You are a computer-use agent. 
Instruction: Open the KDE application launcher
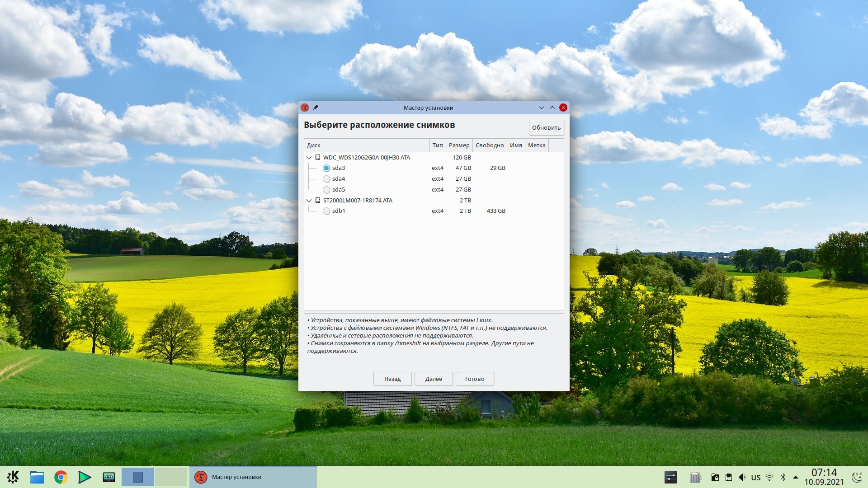pos(13,477)
